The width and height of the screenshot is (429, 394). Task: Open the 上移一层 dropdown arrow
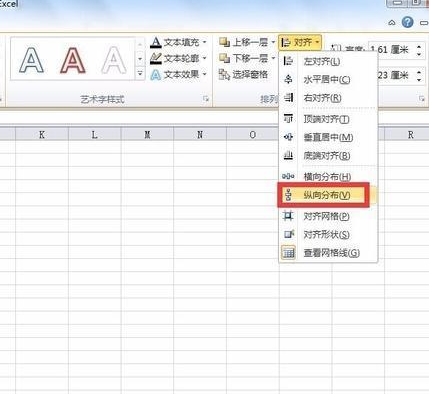(x=273, y=42)
